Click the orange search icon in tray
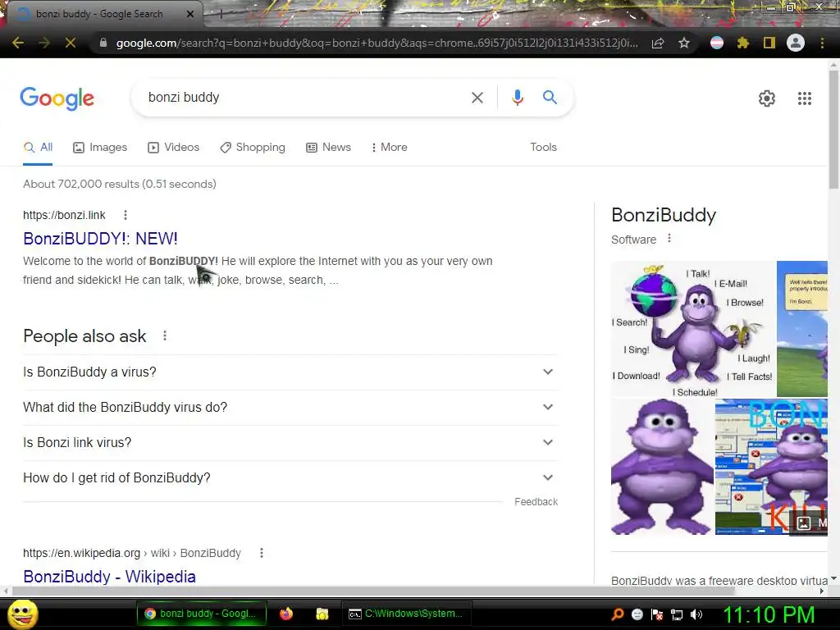Image resolution: width=840 pixels, height=630 pixels. click(x=617, y=614)
